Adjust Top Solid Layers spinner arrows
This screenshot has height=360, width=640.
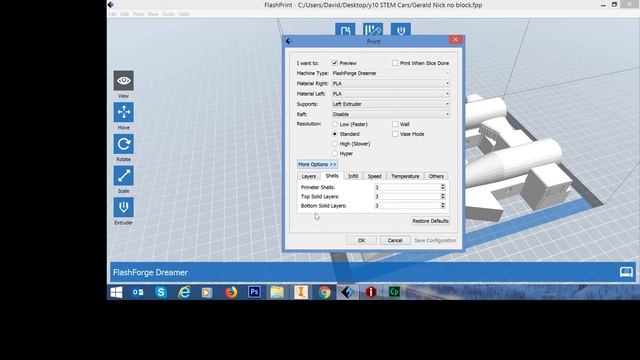443,196
